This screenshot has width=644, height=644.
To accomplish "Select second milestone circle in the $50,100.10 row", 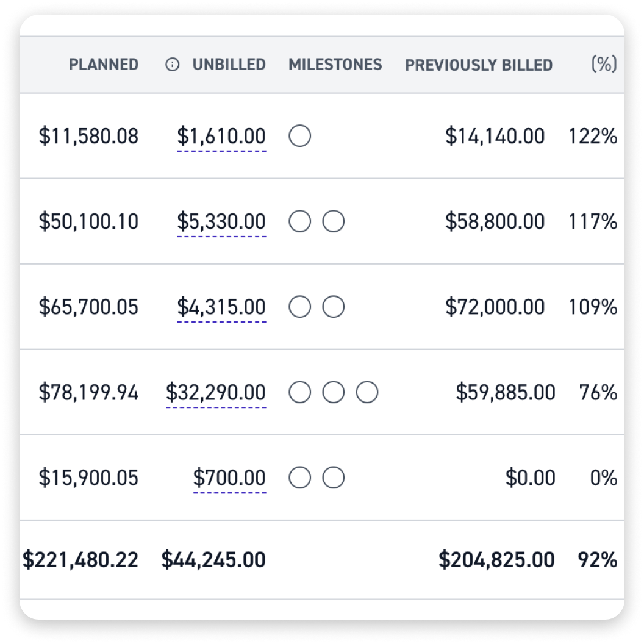I will [334, 221].
